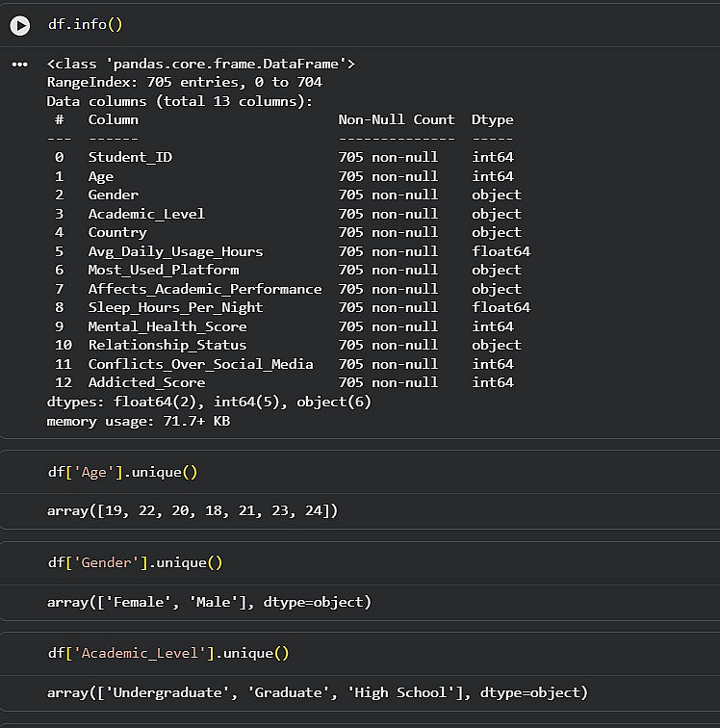
Task: Click the Undergraduate/Graduate array output
Action: (317, 692)
